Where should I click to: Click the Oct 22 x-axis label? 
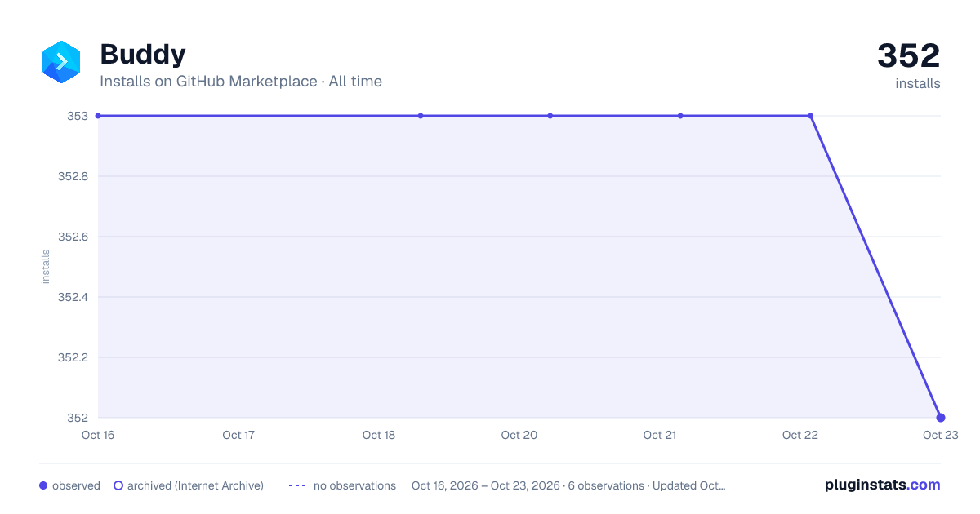click(x=800, y=436)
